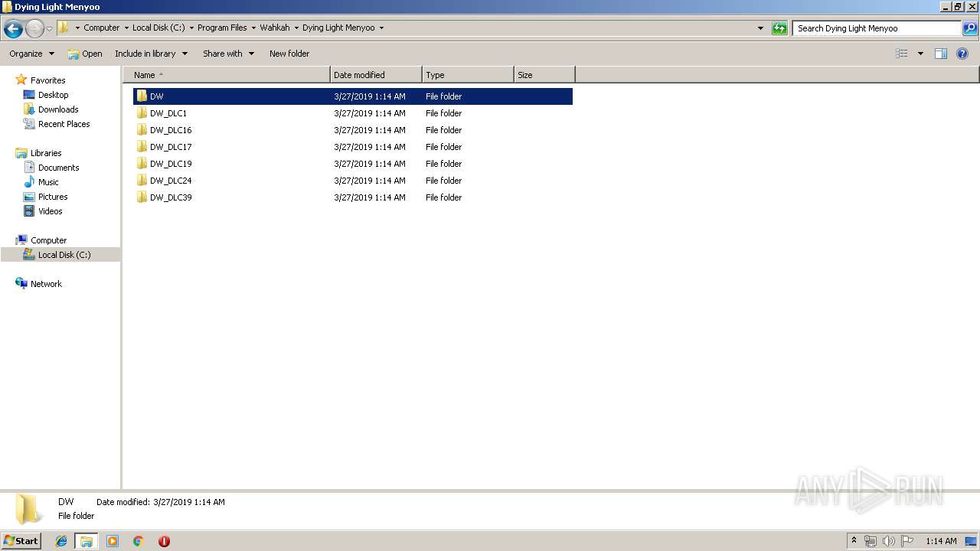Launch Internet Explorer from taskbar
Image resolution: width=980 pixels, height=551 pixels.
click(61, 541)
